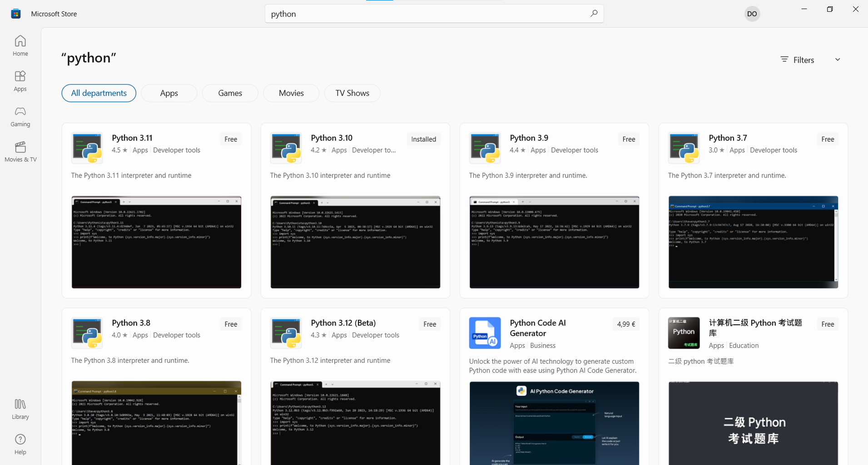Open the Help section

20,444
